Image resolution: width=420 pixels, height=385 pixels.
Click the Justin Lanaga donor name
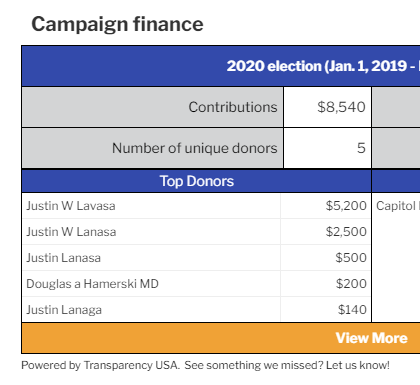tap(64, 310)
